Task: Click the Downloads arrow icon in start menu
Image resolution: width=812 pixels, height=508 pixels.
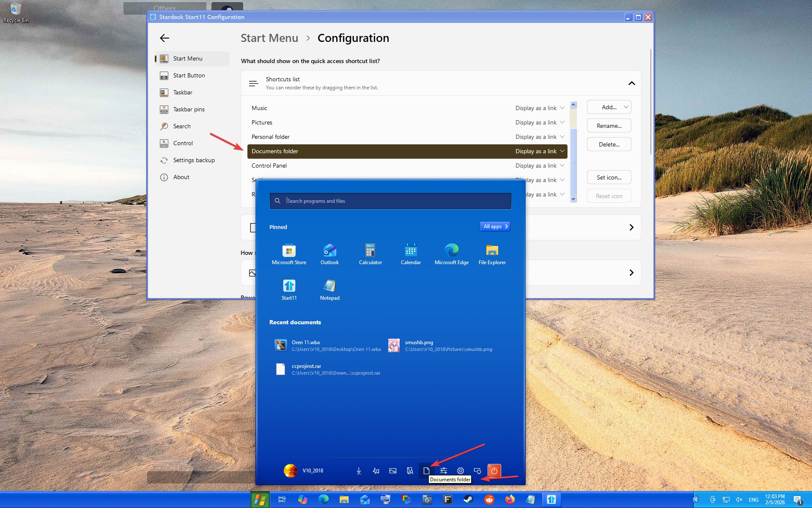Action: [359, 471]
